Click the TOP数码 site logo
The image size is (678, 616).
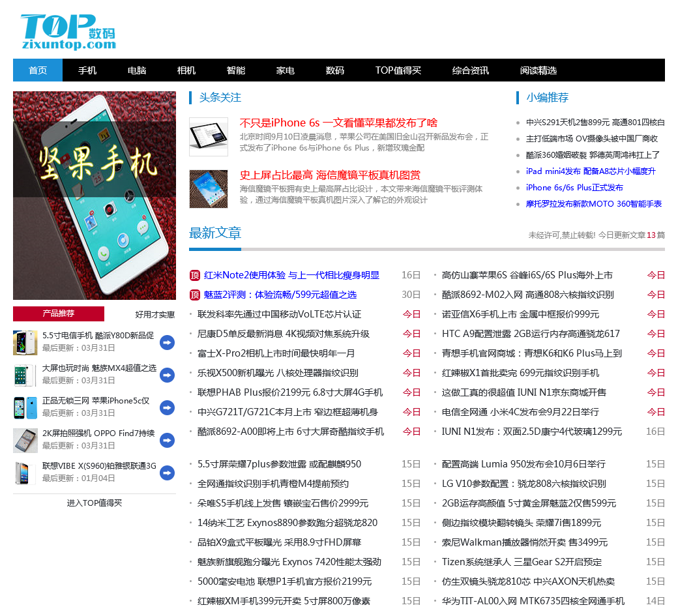click(x=68, y=32)
